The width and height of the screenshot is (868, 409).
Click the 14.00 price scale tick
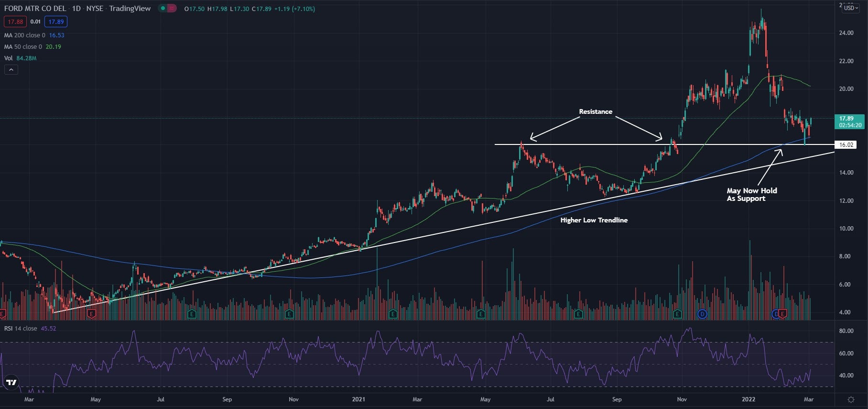coord(846,173)
